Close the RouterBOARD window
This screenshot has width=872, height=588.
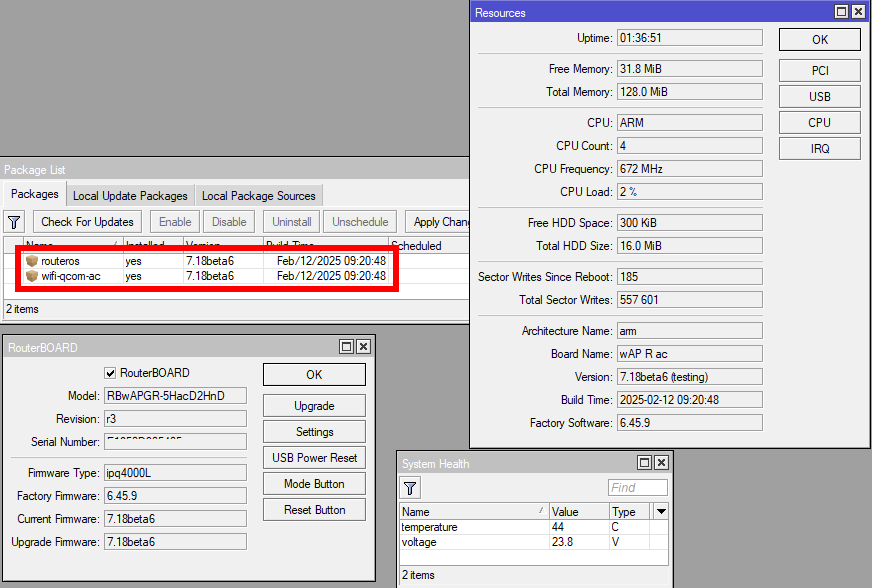click(x=363, y=347)
